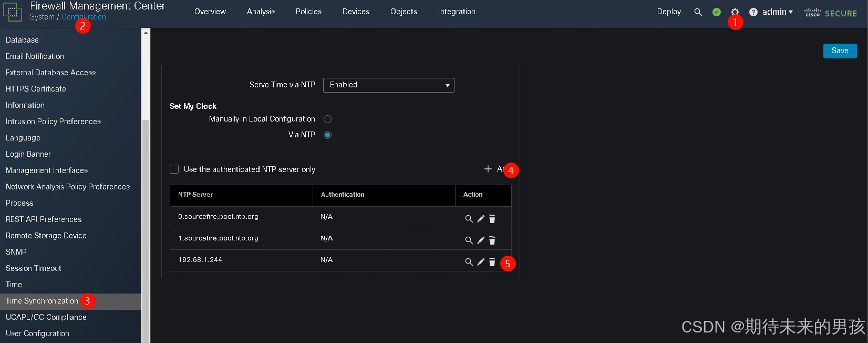Click the Save button
Image resolution: width=868 pixels, height=343 pixels.
point(840,51)
